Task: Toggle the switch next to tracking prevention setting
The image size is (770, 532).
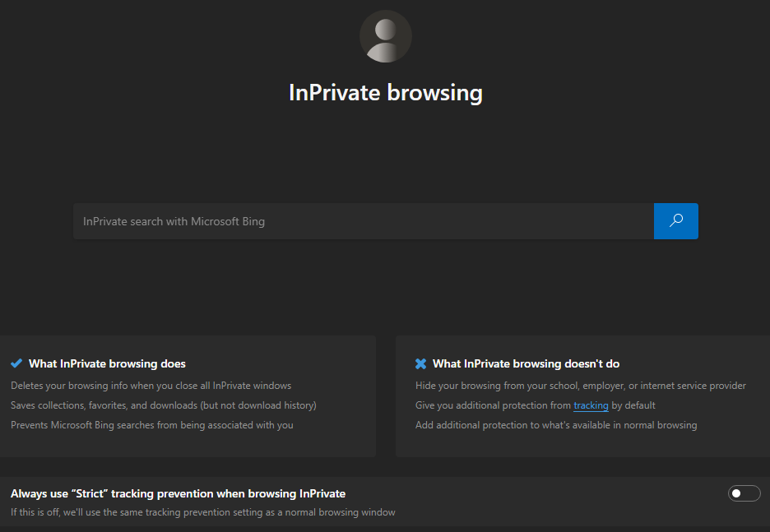Action: pos(744,493)
